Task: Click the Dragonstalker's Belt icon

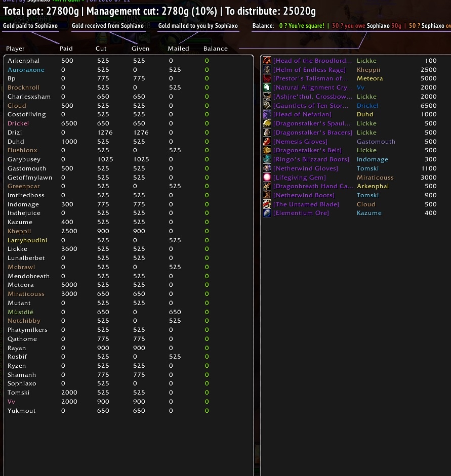Action: (x=267, y=150)
